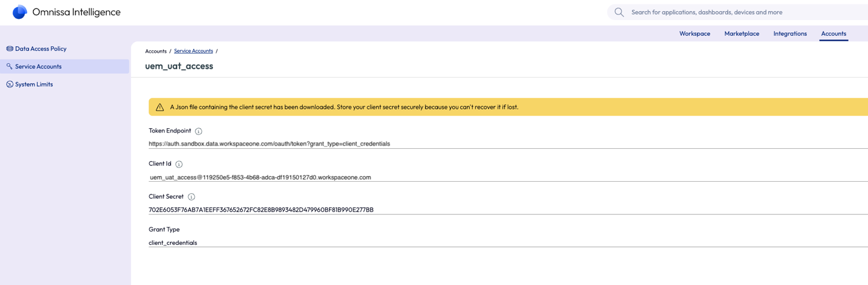Click the Omnissa Intelligence logo icon
Screen dimensions: 868x285
(19, 12)
